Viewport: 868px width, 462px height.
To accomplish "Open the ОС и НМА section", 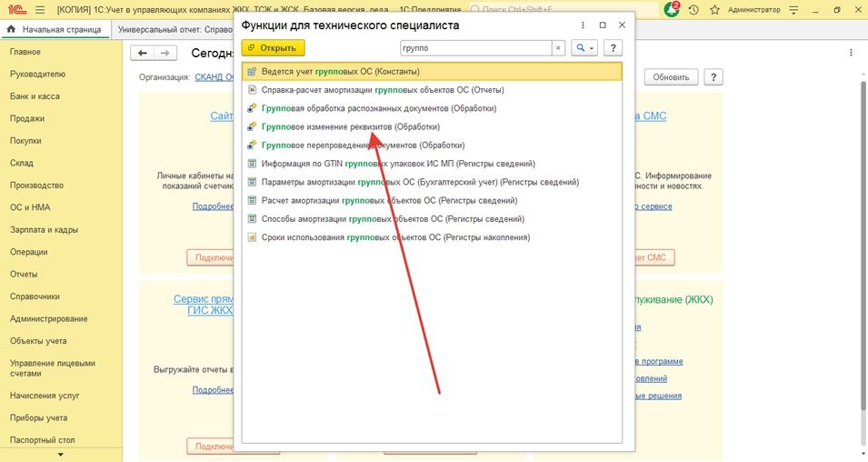I will click(x=30, y=207).
